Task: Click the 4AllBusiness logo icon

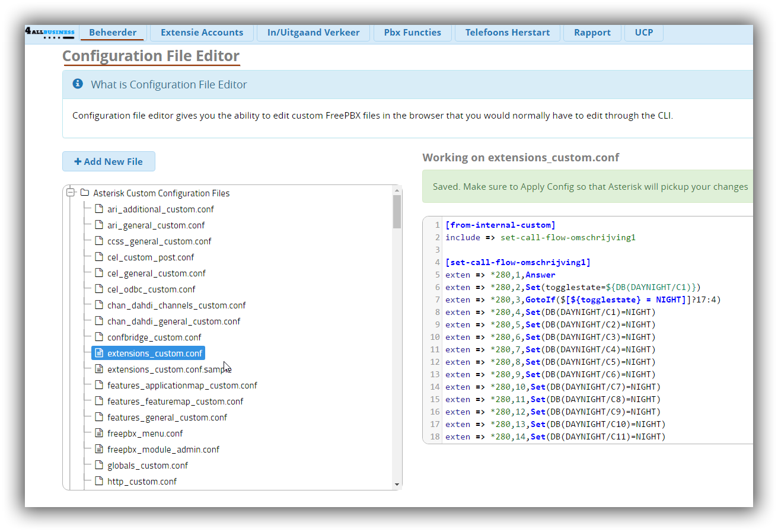Action: point(50,33)
